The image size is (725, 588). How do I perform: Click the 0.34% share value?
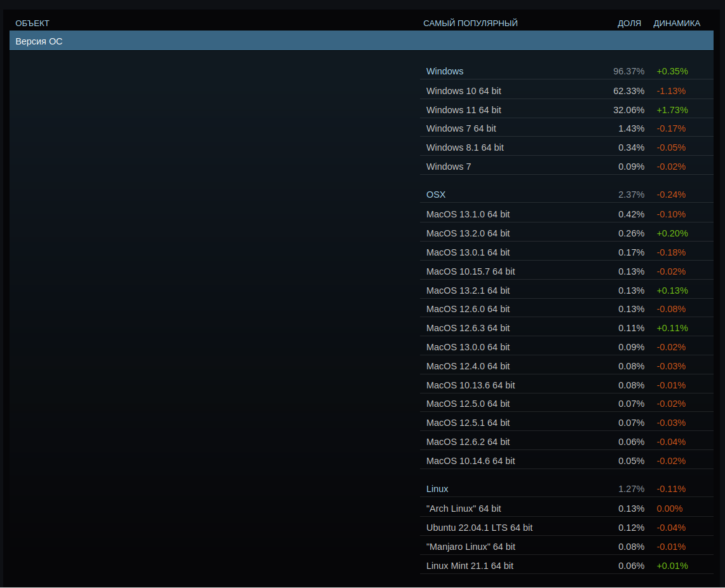[x=631, y=147]
